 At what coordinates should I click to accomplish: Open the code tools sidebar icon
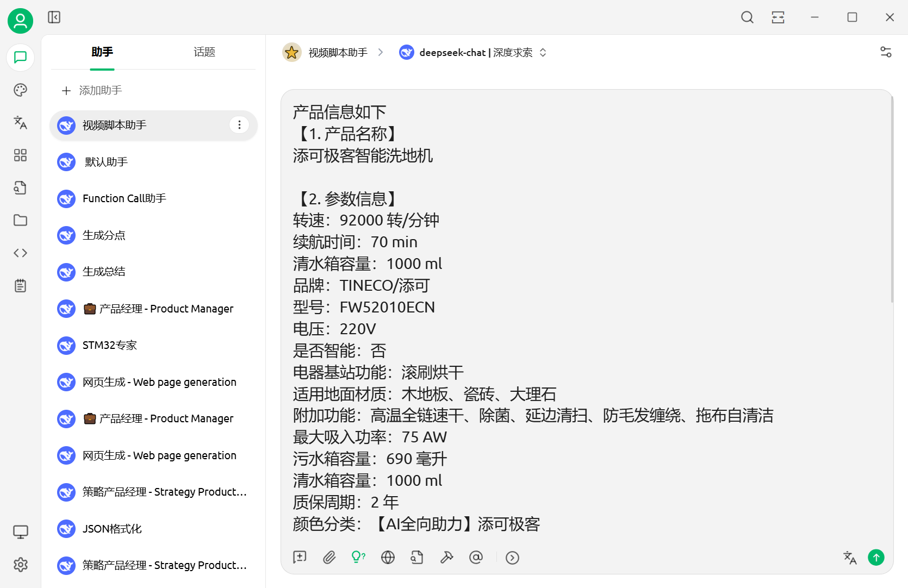(x=20, y=253)
